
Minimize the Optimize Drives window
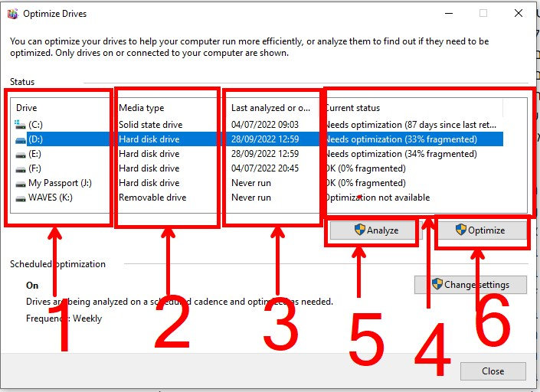[449, 14]
